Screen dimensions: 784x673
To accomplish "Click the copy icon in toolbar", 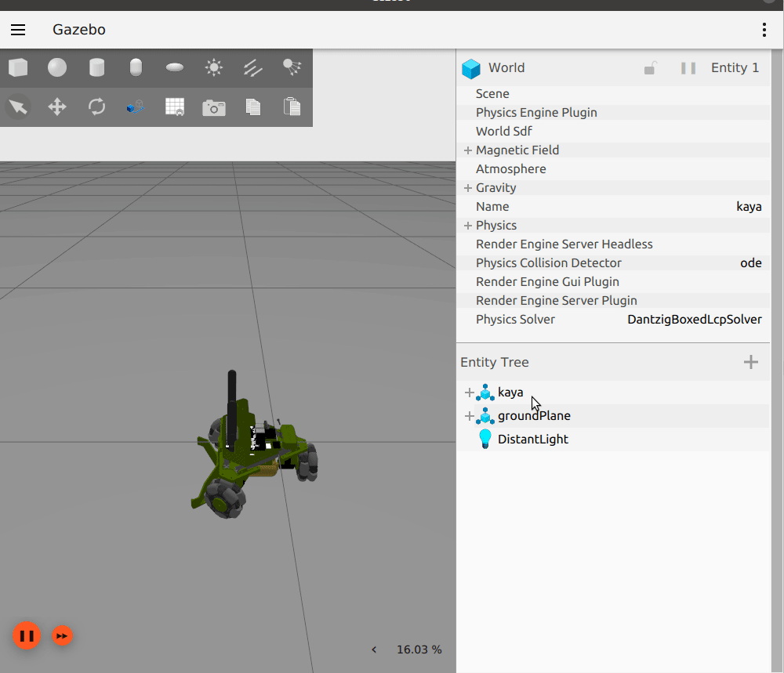I will 253,107.
